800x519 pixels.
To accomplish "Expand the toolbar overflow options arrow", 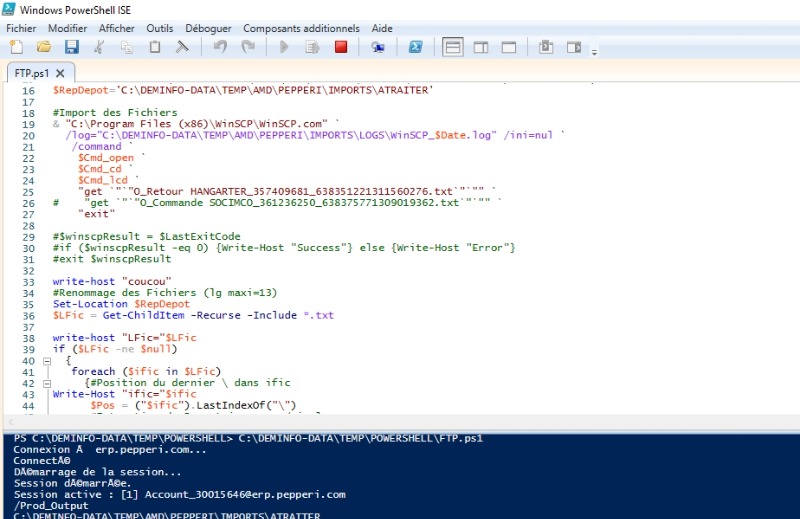I will (x=595, y=51).
